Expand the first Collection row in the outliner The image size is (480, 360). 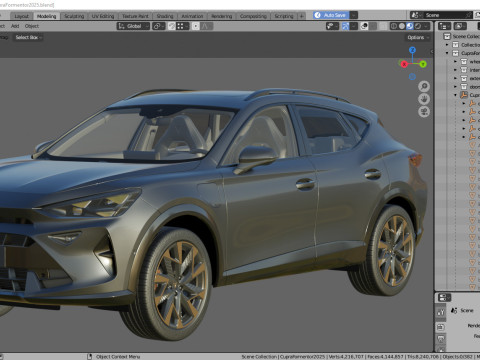coord(447,45)
